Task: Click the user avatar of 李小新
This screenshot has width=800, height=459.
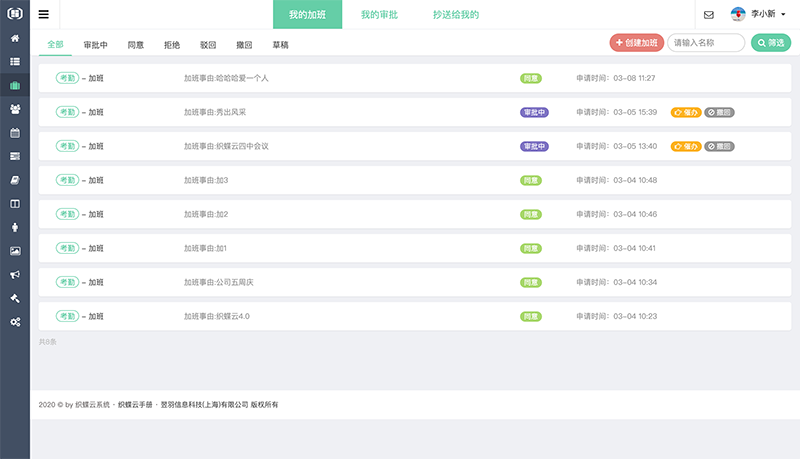Action: [x=738, y=14]
